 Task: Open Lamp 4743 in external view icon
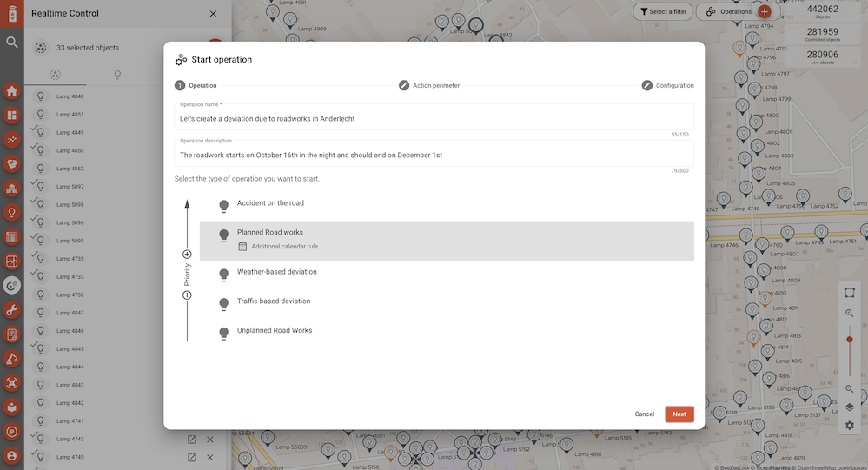[192, 439]
